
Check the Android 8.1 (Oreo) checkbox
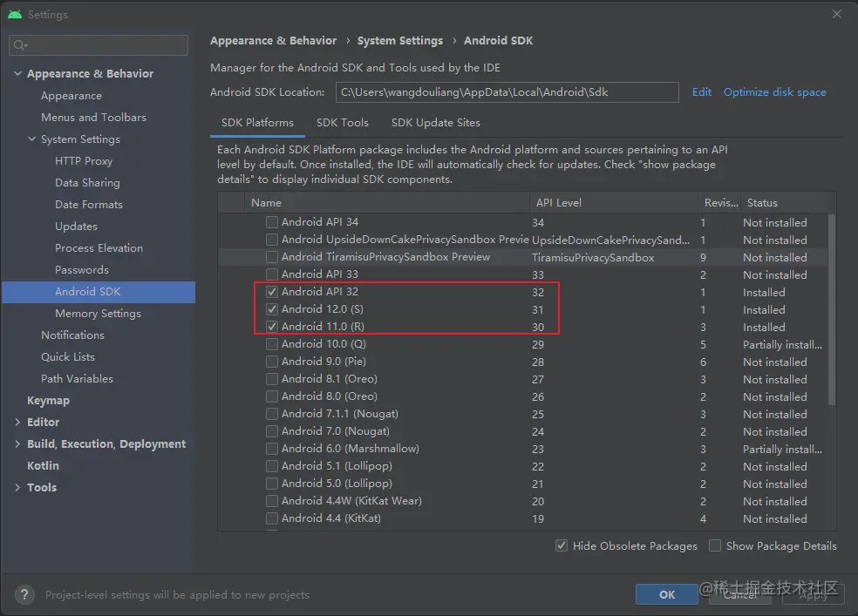(271, 379)
